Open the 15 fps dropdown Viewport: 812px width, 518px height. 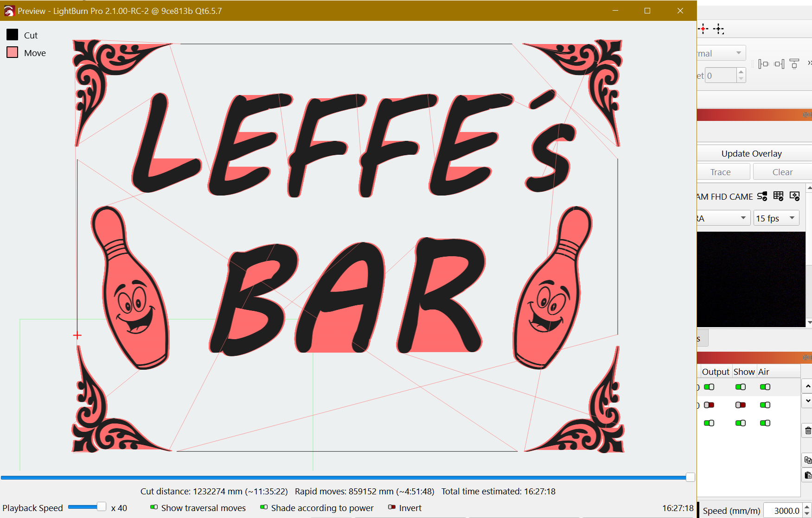776,218
